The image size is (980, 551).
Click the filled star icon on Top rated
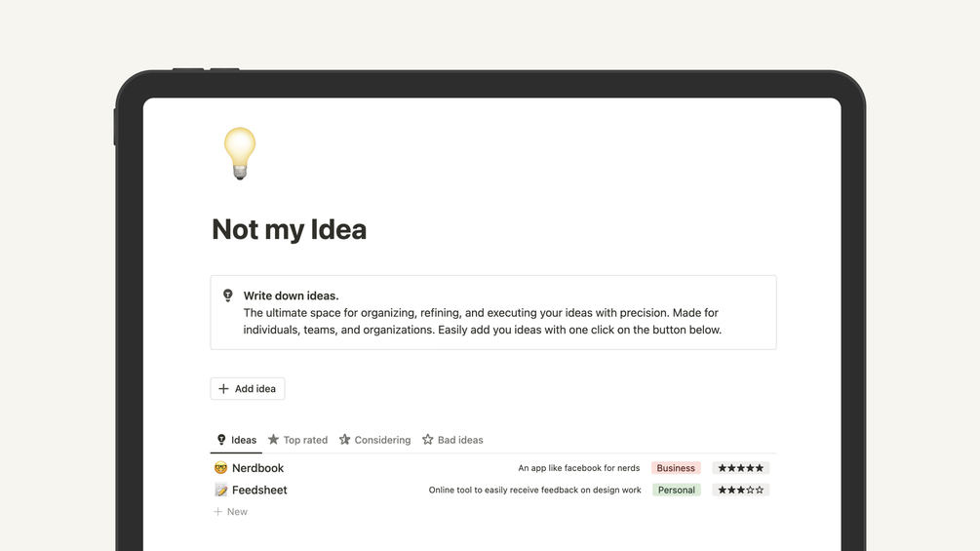[274, 440]
